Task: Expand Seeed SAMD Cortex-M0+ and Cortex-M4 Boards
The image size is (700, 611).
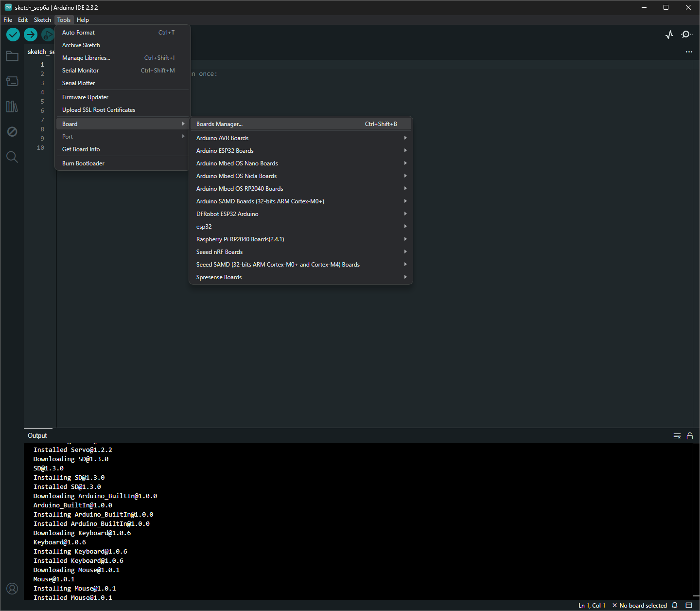Action: pyautogui.click(x=301, y=265)
